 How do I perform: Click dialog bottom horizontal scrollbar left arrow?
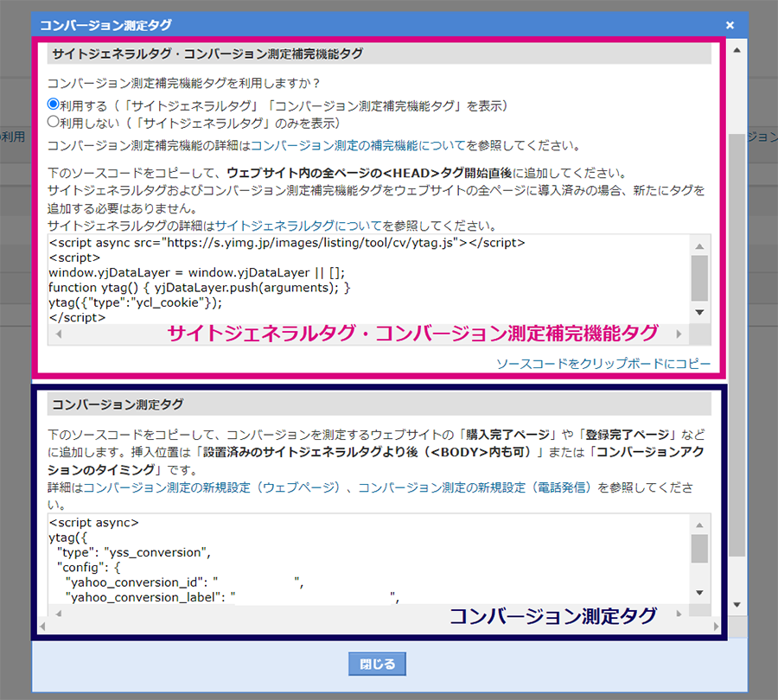coord(42,627)
